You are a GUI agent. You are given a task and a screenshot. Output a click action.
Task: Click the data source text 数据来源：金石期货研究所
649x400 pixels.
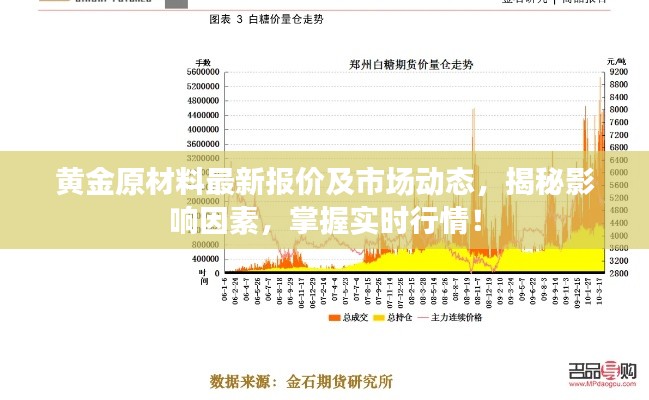[x=301, y=382]
